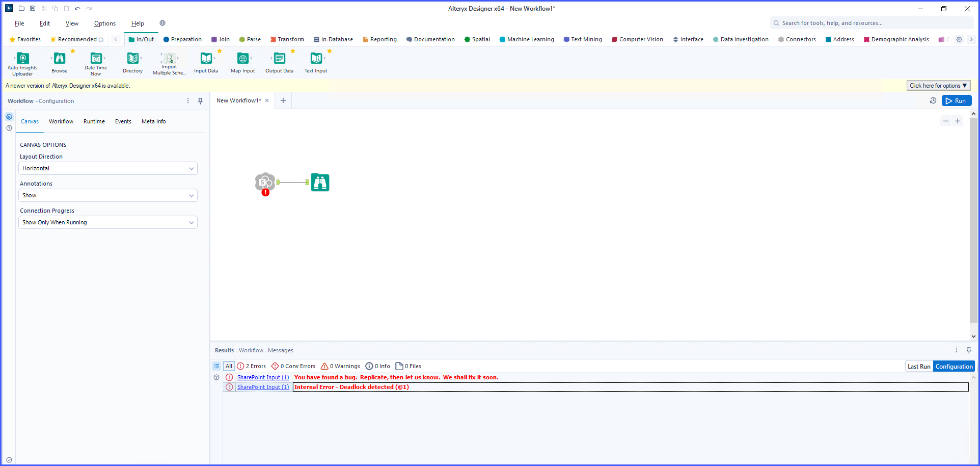The width and height of the screenshot is (980, 466).
Task: Select the Text Input tool
Action: (316, 63)
